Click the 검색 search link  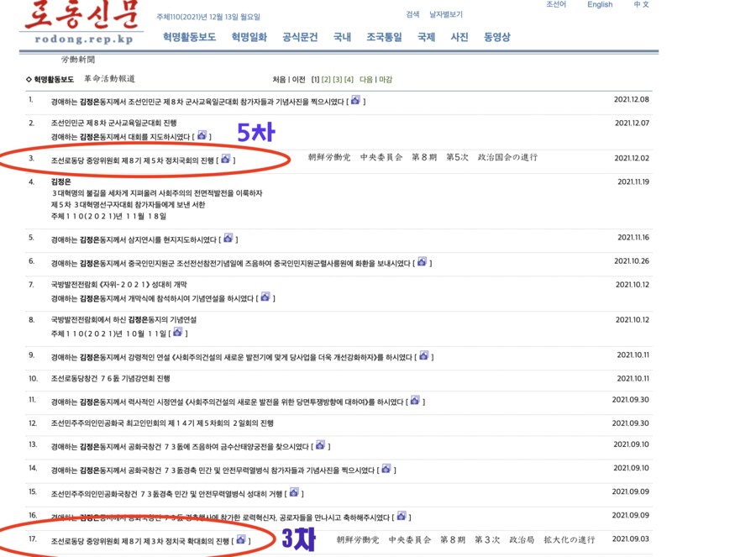(x=412, y=14)
